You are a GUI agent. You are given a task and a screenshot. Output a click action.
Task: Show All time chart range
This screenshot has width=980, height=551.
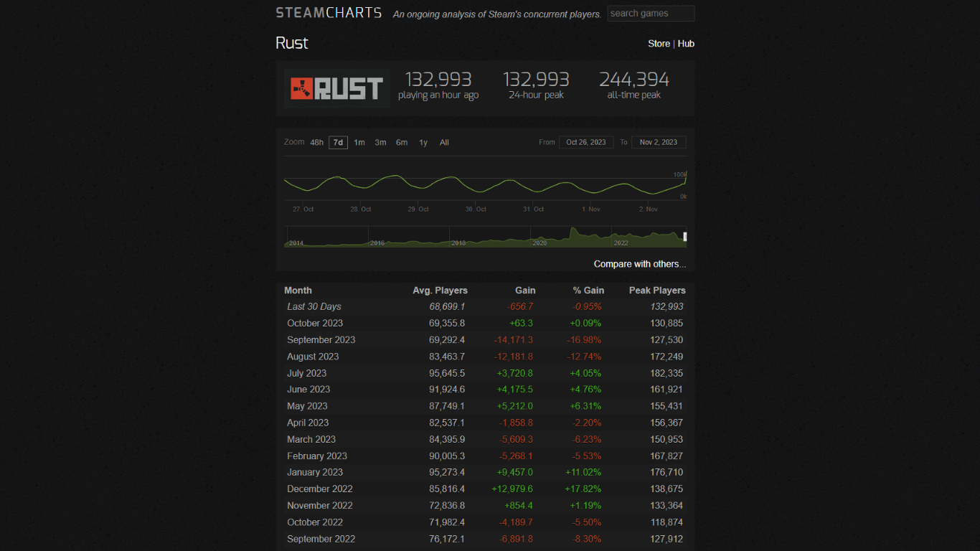(x=444, y=143)
